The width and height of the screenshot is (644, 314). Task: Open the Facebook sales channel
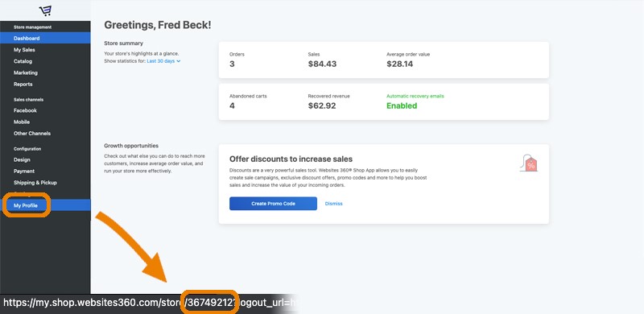tap(45, 110)
